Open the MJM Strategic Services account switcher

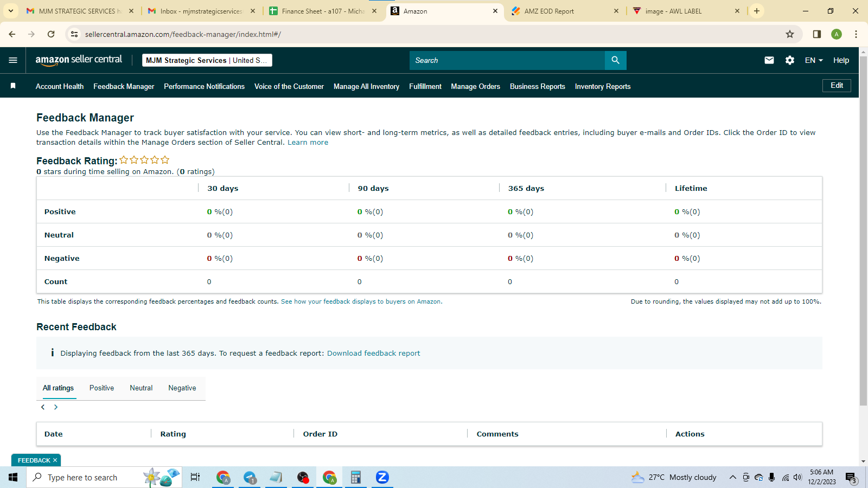point(207,60)
